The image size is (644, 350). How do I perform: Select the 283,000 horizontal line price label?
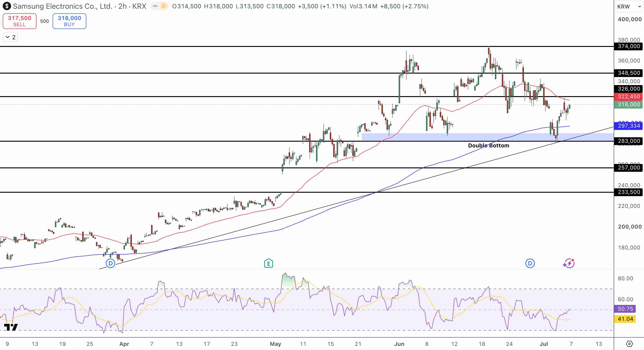point(629,141)
